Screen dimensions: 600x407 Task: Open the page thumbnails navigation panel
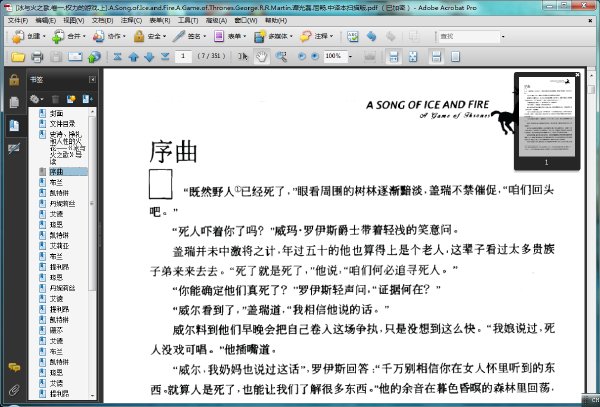tap(14, 102)
